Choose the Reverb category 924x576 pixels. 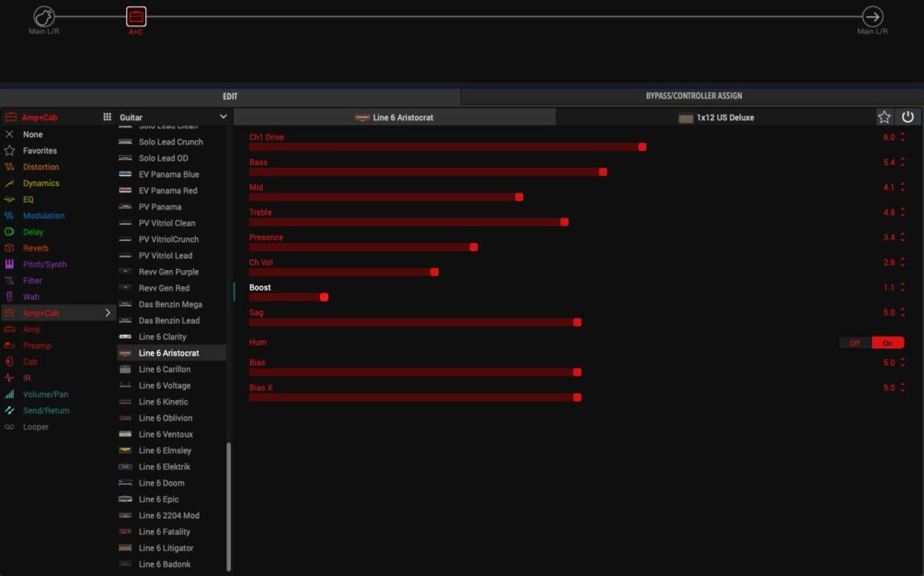pos(36,248)
